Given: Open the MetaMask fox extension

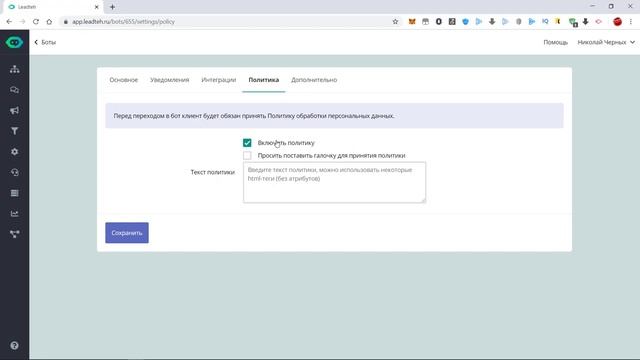Looking at the screenshot, I should (x=412, y=22).
